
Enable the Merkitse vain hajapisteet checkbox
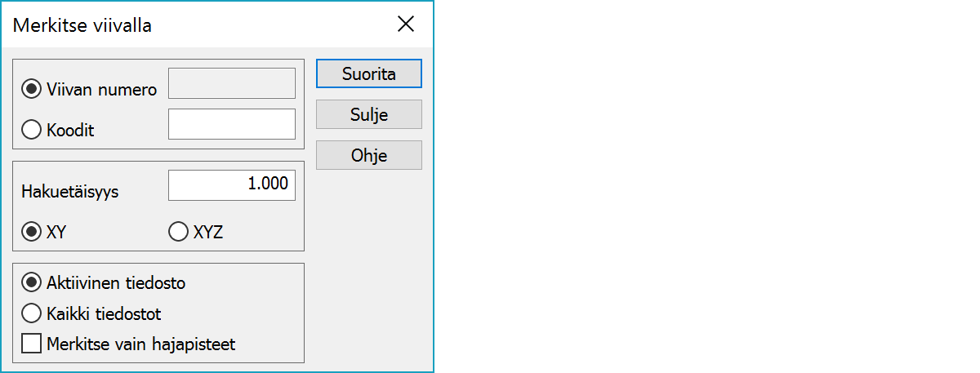pyautogui.click(x=32, y=344)
